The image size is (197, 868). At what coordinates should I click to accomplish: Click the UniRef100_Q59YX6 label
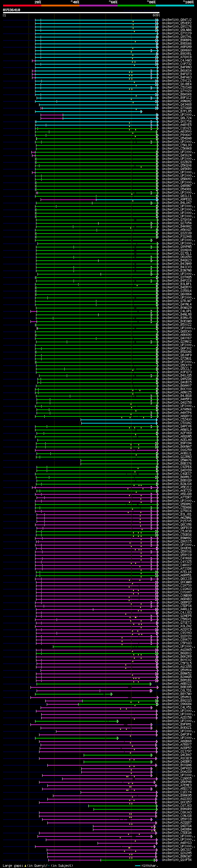click(177, 551)
